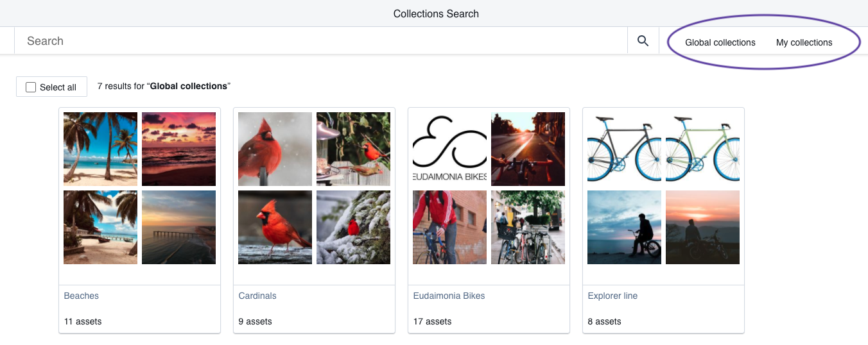This screenshot has width=868, height=345.
Task: Select the cardinal in snowy pine thumbnail
Action: coord(353,228)
